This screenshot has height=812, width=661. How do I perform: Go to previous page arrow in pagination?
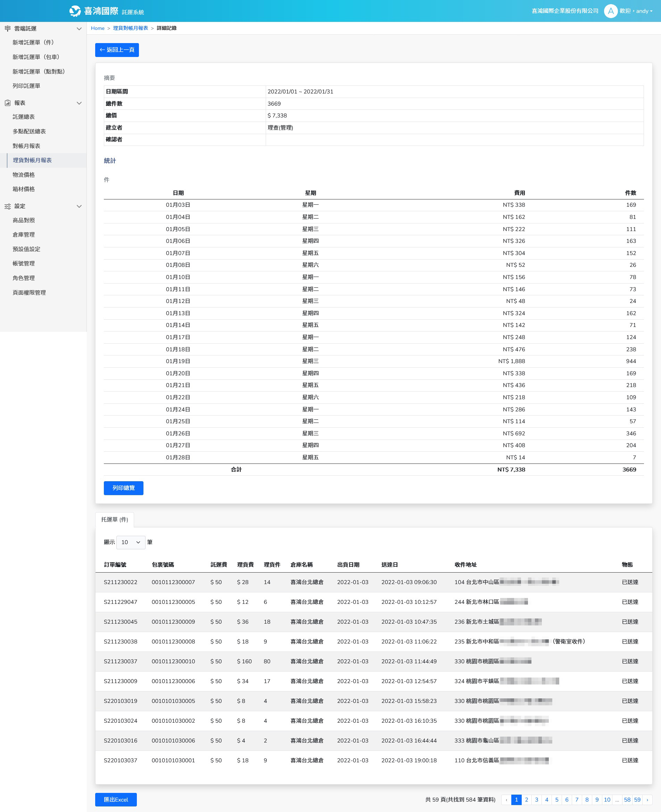pyautogui.click(x=506, y=800)
